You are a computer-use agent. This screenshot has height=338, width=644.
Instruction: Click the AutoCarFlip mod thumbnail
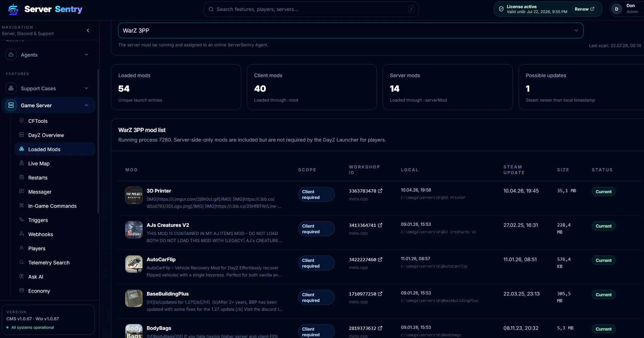click(134, 264)
